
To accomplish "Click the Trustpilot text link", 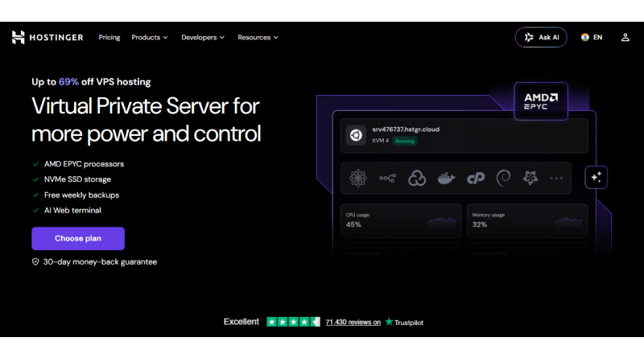I will [x=409, y=323].
